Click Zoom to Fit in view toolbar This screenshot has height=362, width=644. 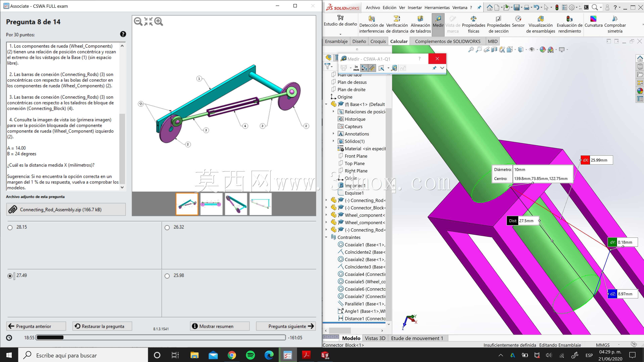[471, 50]
